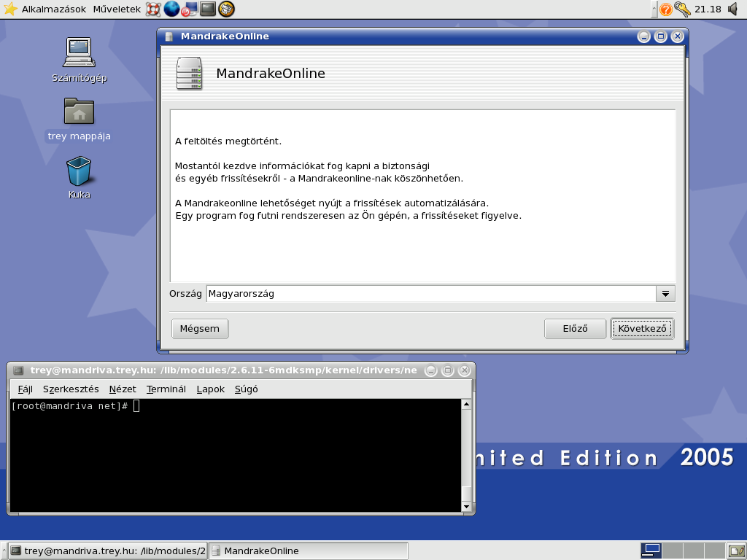
Task: Click the terminal scrollbar up arrow
Action: tap(466, 404)
